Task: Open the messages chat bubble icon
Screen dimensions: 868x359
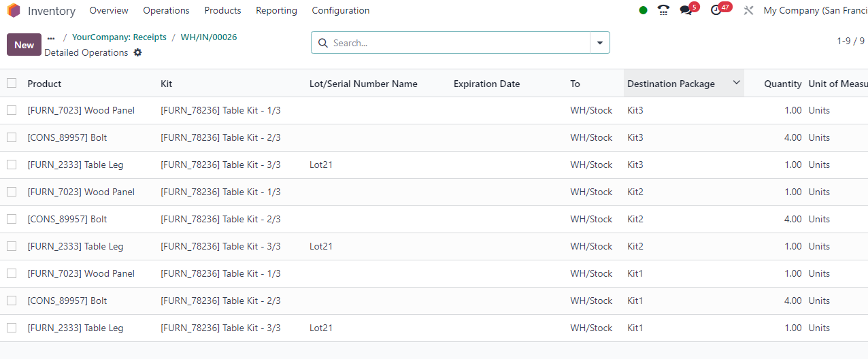Action: coord(686,11)
